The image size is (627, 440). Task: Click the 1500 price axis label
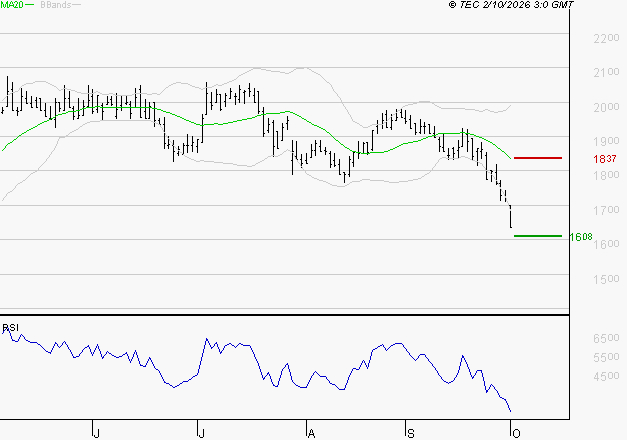pyautogui.click(x=606, y=279)
